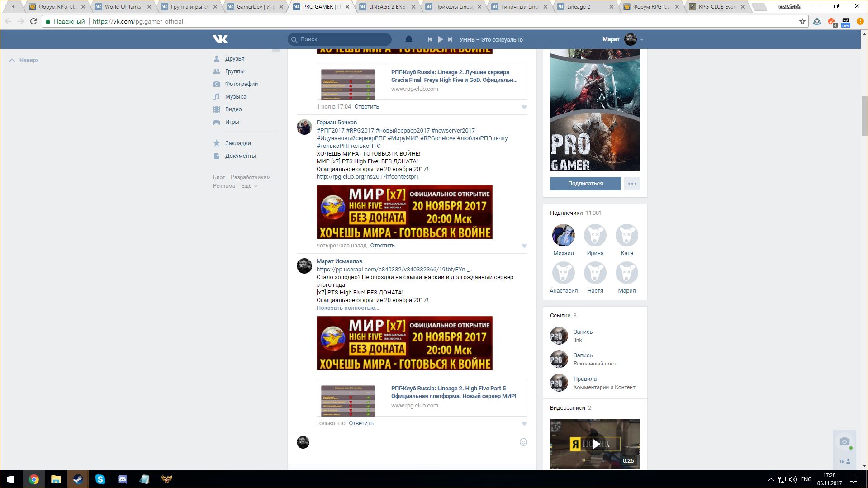868x488 pixels.
Task: Open the pp.userapi.com link in Марат's comment
Action: (x=394, y=270)
